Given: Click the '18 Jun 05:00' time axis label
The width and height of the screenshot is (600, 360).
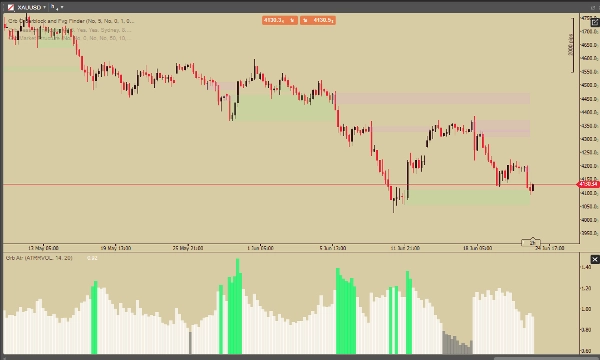Looking at the screenshot, I should pos(478,248).
